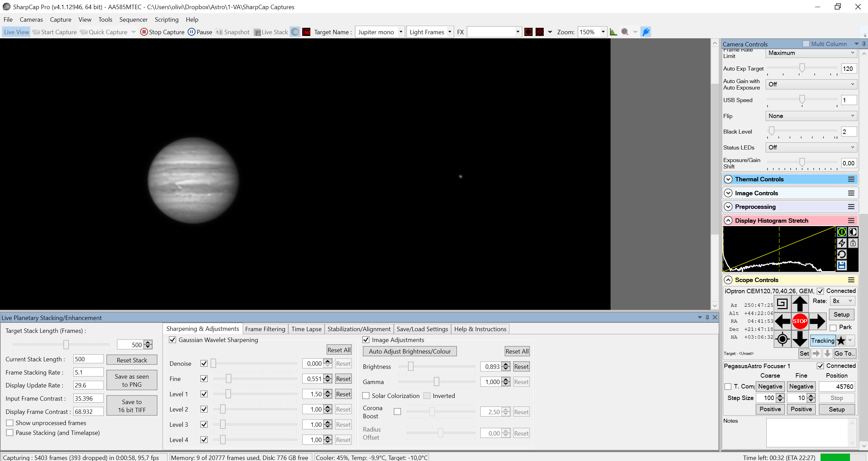Viewport: 868px width, 461px height.
Task: Pause the capture from the toolbar
Action: tap(200, 32)
